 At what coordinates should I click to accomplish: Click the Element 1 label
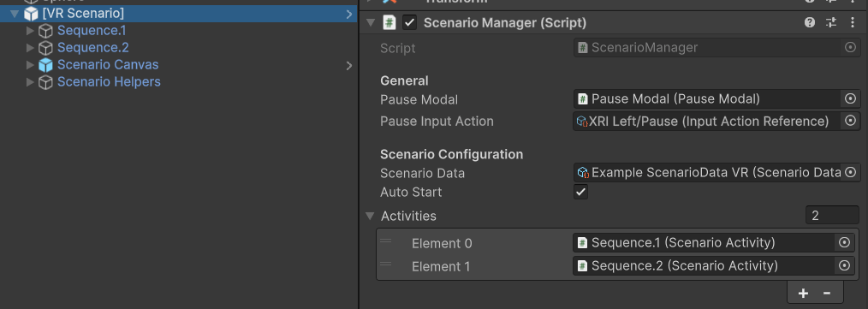(441, 267)
